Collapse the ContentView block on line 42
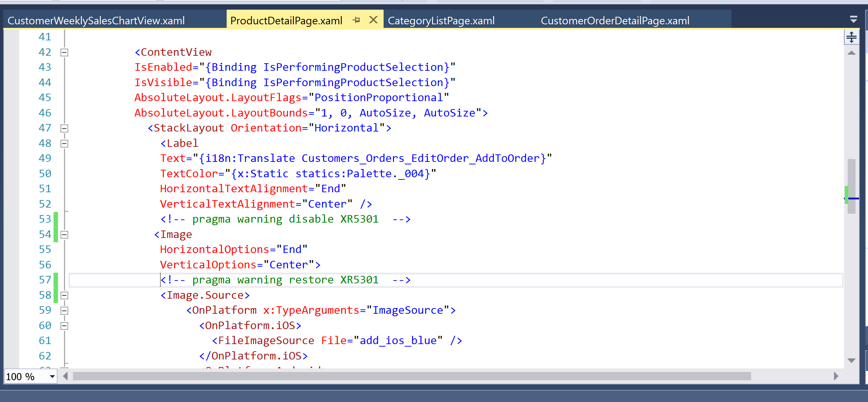868x402 pixels. (x=64, y=53)
